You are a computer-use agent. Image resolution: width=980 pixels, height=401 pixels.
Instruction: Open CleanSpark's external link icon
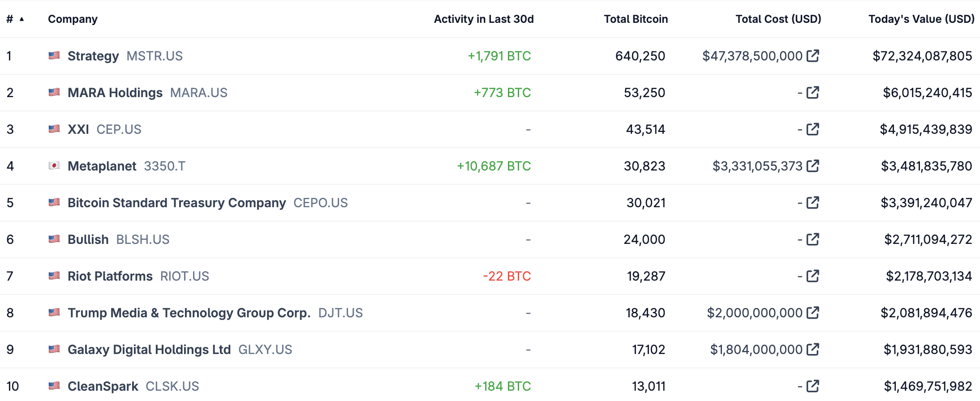click(813, 386)
